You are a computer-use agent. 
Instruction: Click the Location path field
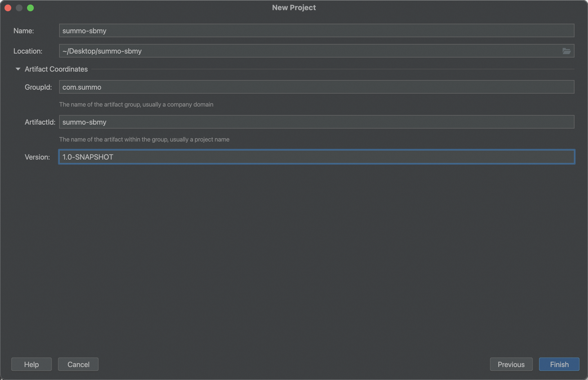point(310,51)
